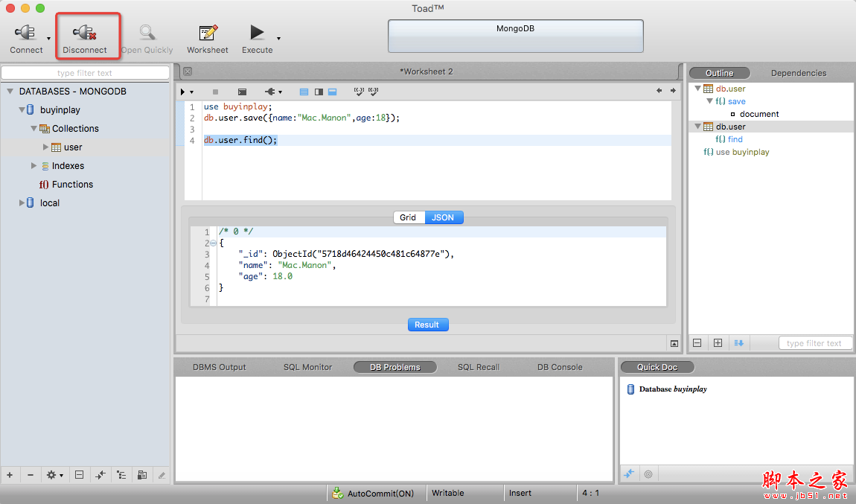The height and width of the screenshot is (504, 856).
Task: Select the Quick Doc tab
Action: point(657,367)
